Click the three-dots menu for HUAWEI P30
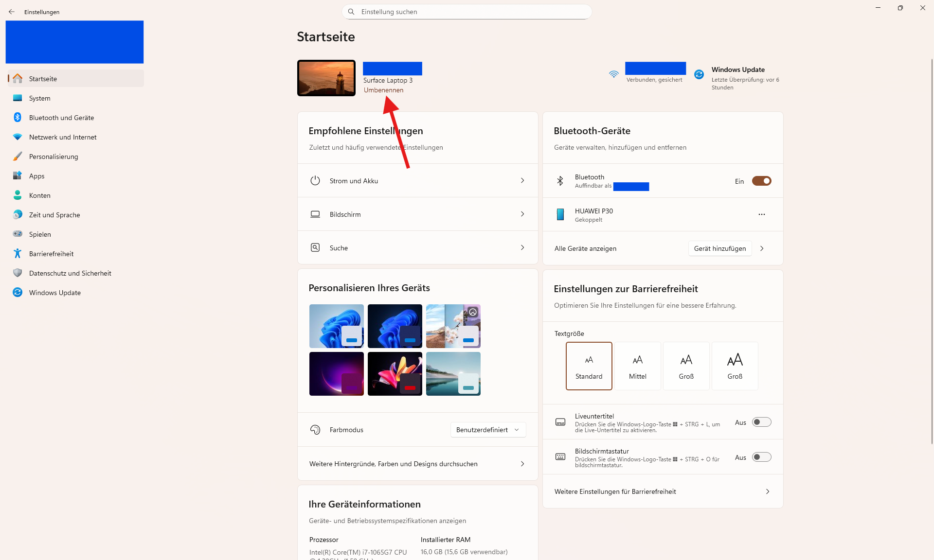Image resolution: width=934 pixels, height=560 pixels. coord(762,214)
